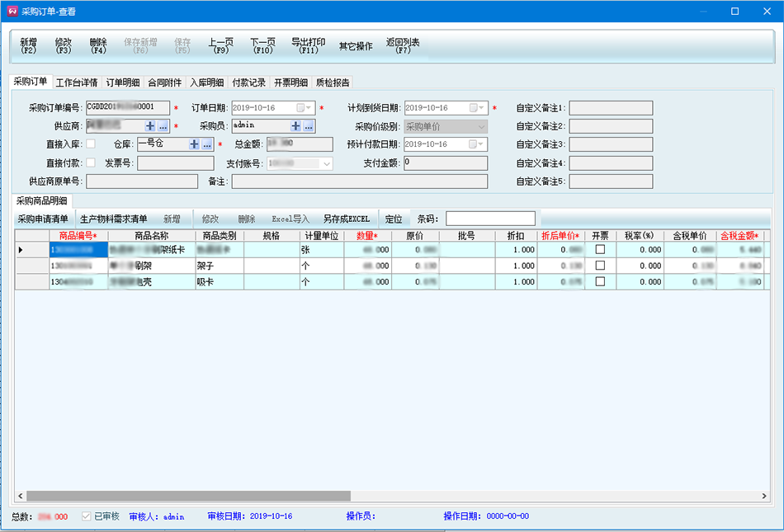The image size is (784, 532).
Task: Click the 含税金额 column header
Action: click(x=739, y=236)
